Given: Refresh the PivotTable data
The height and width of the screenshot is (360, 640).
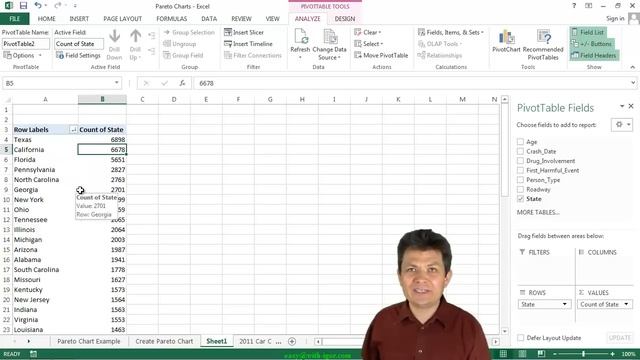Looking at the screenshot, I should tap(300, 44).
